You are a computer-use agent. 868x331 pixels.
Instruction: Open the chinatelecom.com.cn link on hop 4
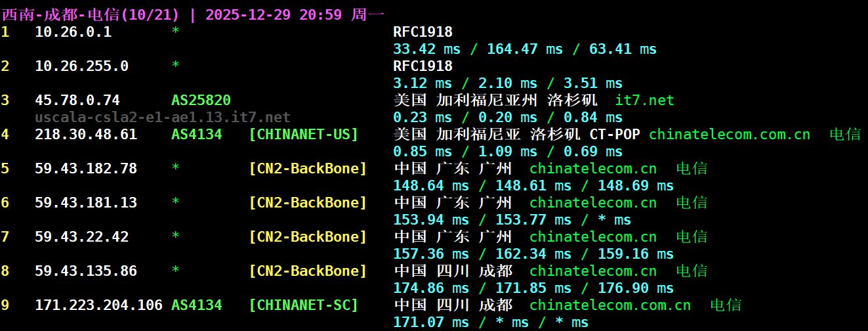729,135
